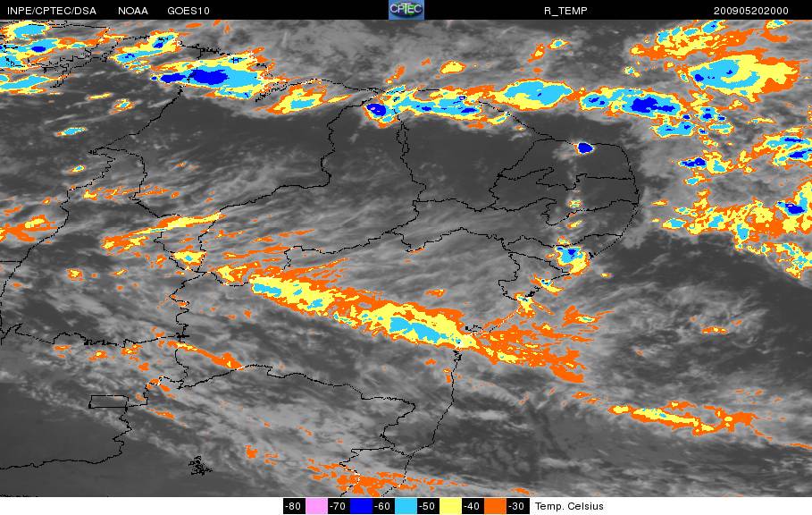Click the GOES10 satellite label
This screenshot has height=515, width=812.
(188, 11)
